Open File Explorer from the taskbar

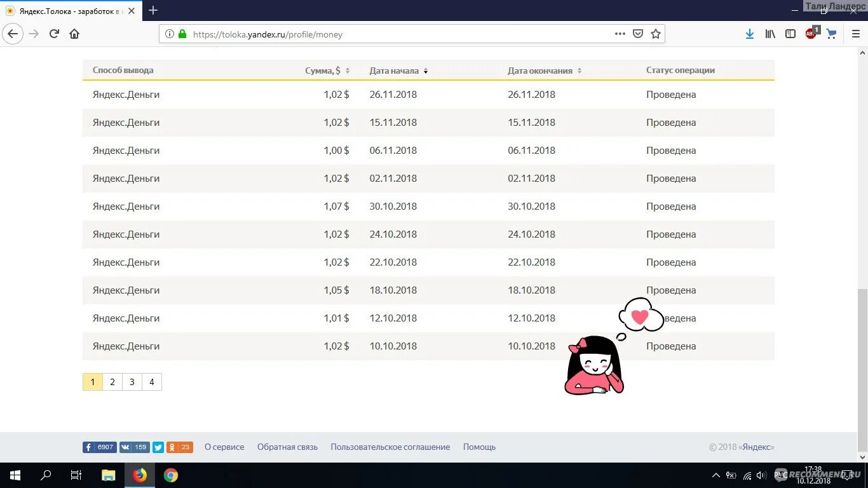point(109,475)
